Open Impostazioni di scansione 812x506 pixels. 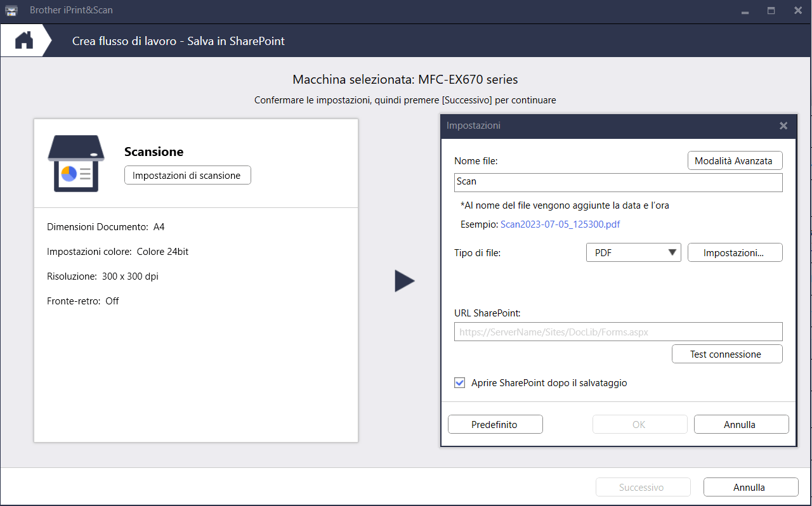coord(187,176)
